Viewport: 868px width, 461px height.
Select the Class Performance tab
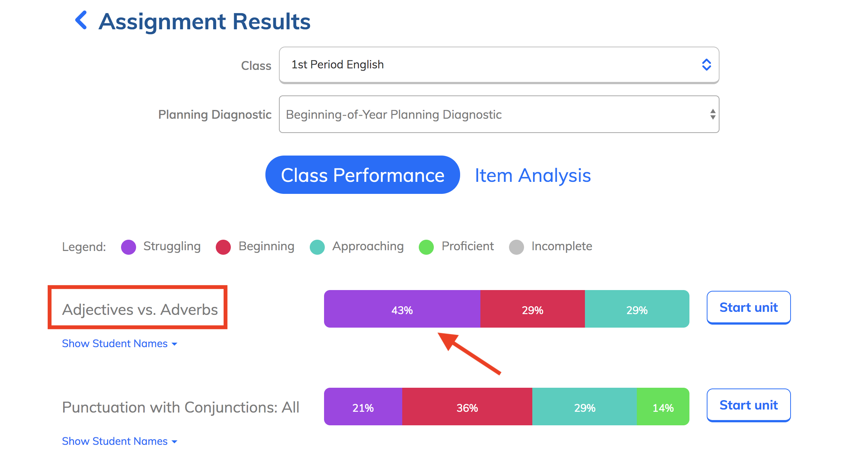click(362, 175)
